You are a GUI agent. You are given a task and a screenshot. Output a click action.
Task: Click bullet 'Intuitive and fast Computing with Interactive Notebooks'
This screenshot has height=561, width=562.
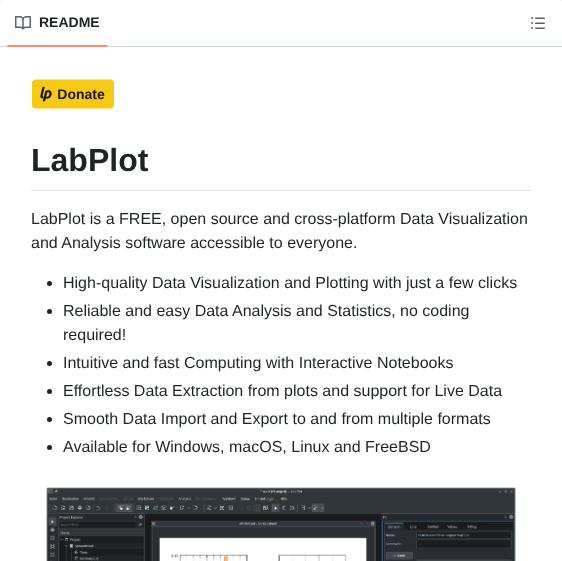coord(258,363)
